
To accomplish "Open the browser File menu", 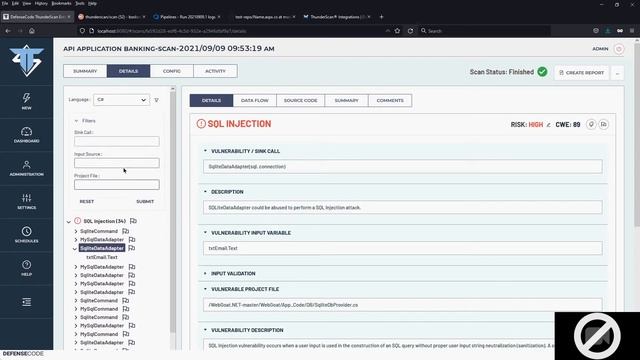I will [x=5, y=3].
